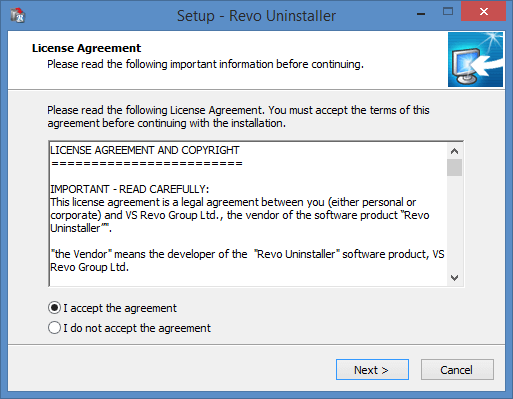
Task: Click the Next > button
Action: pos(372,370)
